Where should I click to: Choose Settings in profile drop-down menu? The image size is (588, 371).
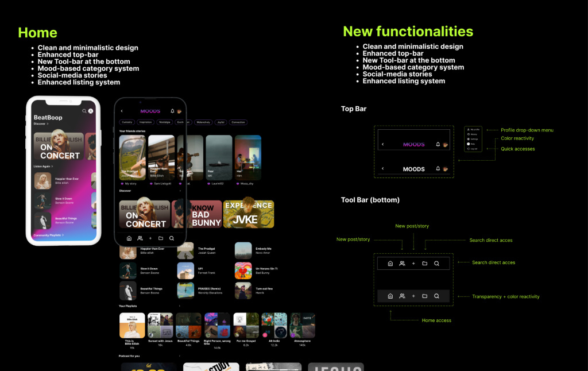[474, 139]
